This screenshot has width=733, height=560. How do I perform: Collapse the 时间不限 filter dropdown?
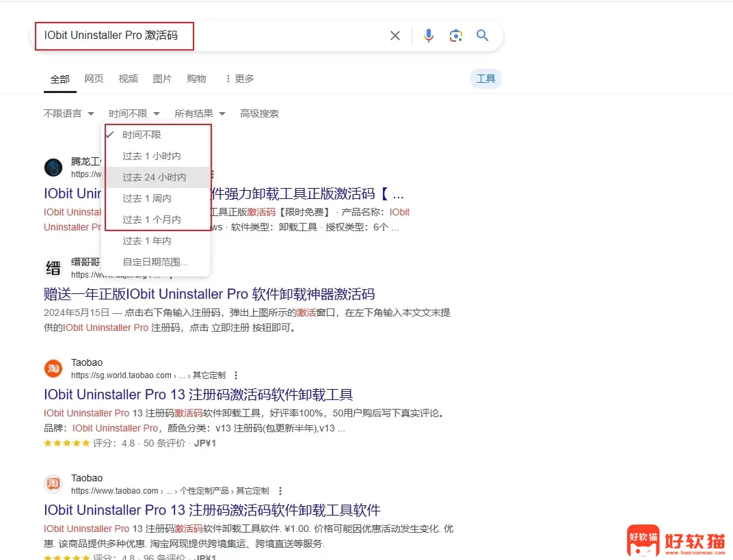134,114
